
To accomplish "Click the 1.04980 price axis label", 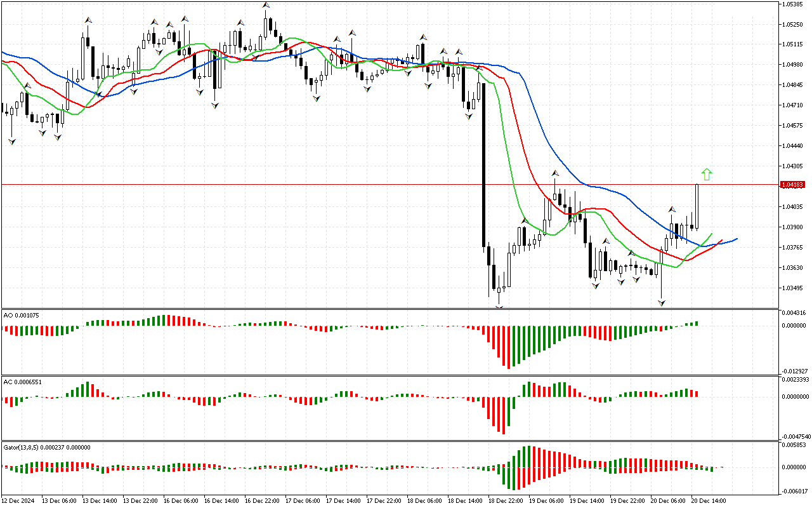I will 793,65.
